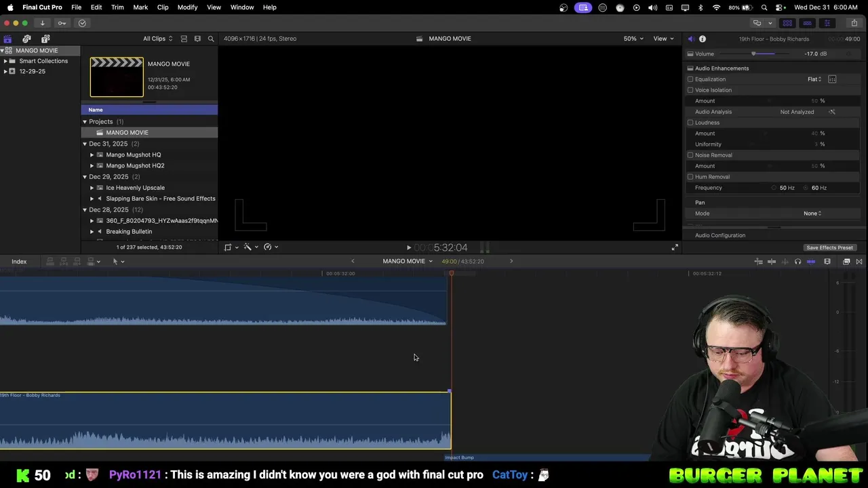Click the browser search magnifier icon
Screen dimensions: 868x488
(x=211, y=39)
